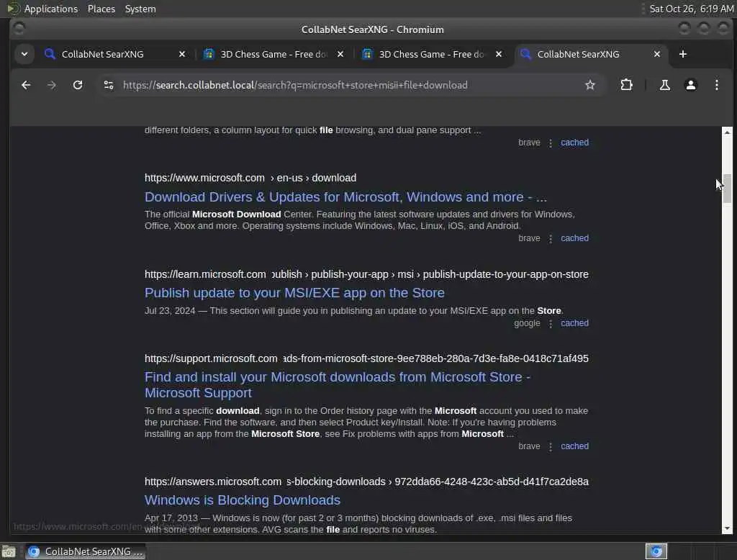Click the Chromium workspace icon in bottom-right panel
737x560 pixels.
pos(656,551)
